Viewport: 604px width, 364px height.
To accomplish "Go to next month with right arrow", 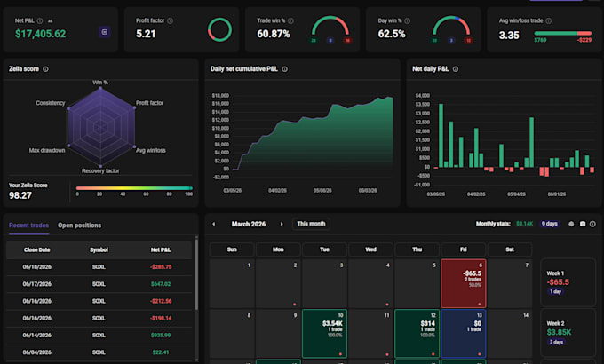I will click(282, 224).
